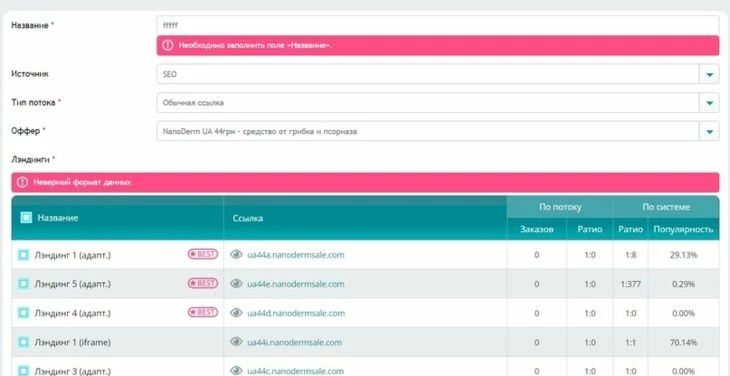This screenshot has width=730, height=376.
Task: Select the Лэндинг 1 (iframe) checkbox
Action: pyautogui.click(x=23, y=342)
